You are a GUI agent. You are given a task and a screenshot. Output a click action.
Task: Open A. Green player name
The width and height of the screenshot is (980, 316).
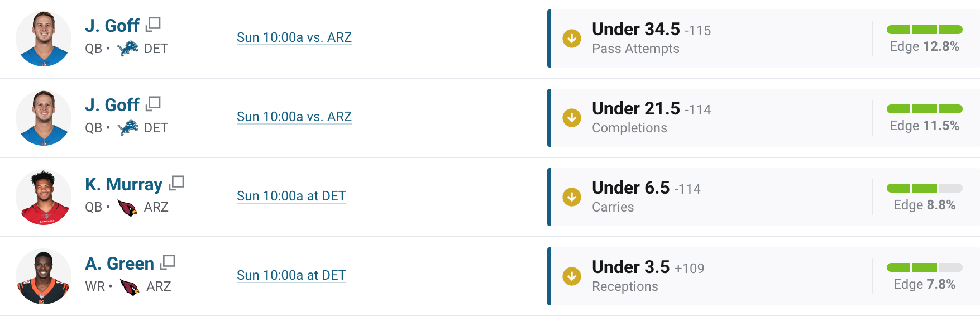click(x=119, y=263)
